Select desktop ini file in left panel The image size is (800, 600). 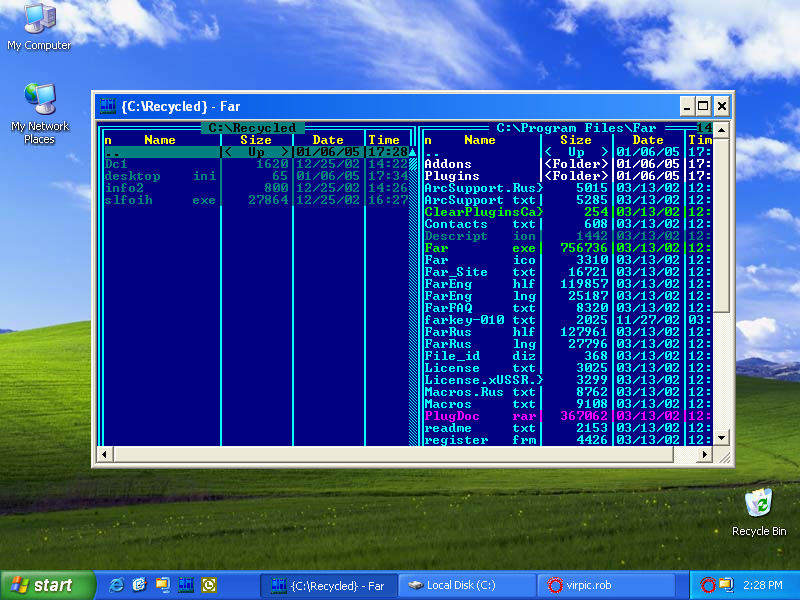257,176
